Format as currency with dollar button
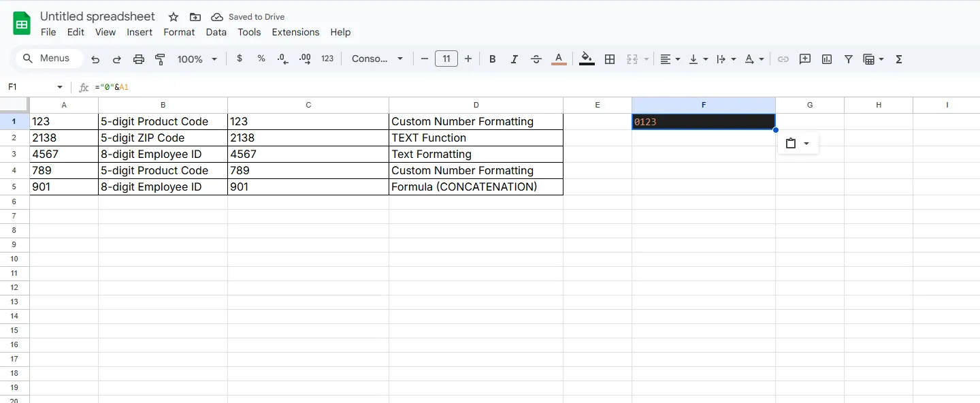Screen dimensions: 980x403 [240, 59]
